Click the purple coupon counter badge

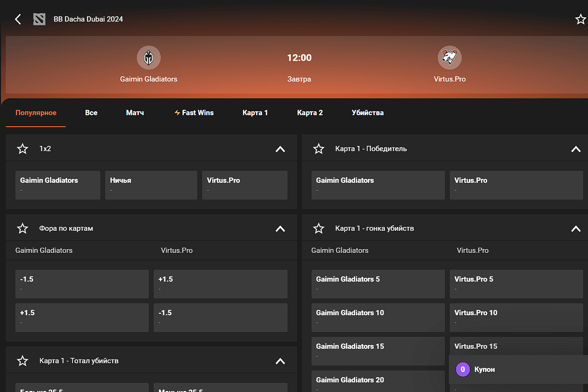tap(463, 369)
